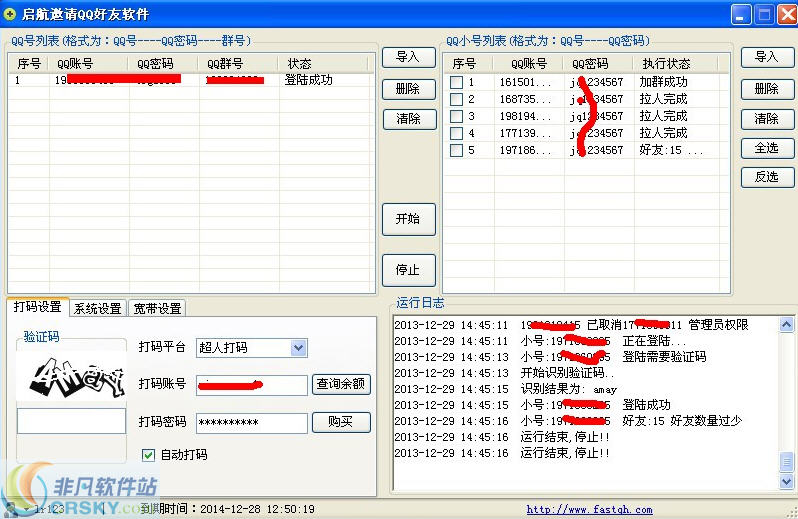This screenshot has height=519, width=798.
Task: Switch to the 宽带设置 tab
Action: (x=157, y=308)
